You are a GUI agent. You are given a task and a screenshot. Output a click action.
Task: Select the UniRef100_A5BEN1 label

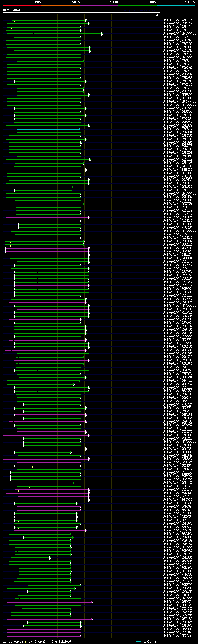[x=178, y=81]
